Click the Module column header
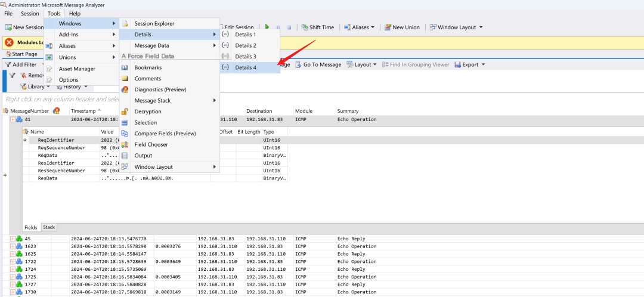The width and height of the screenshot is (644, 297). point(304,111)
